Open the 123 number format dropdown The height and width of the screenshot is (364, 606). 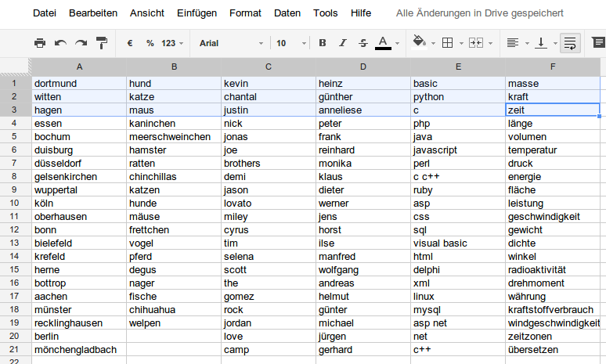coord(172,43)
